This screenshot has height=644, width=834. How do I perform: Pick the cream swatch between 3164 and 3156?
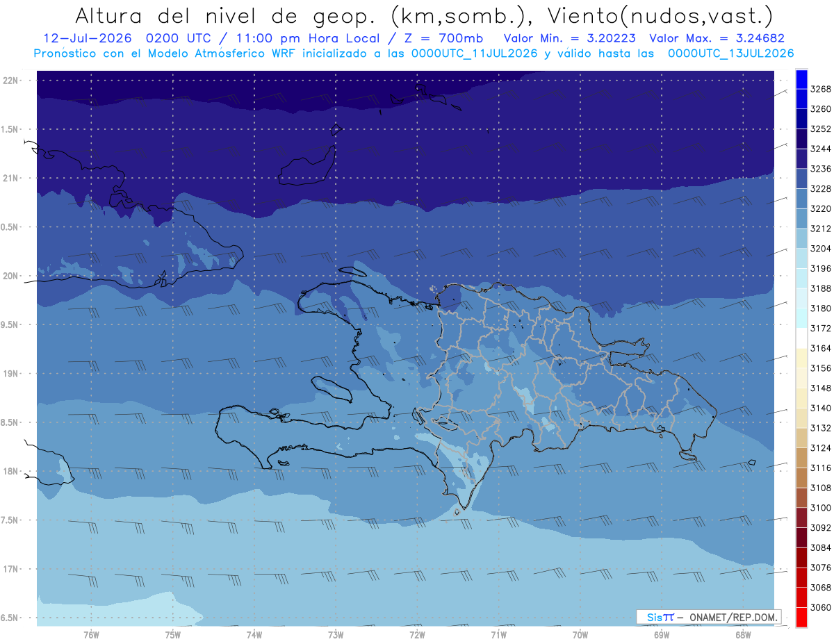tap(801, 358)
